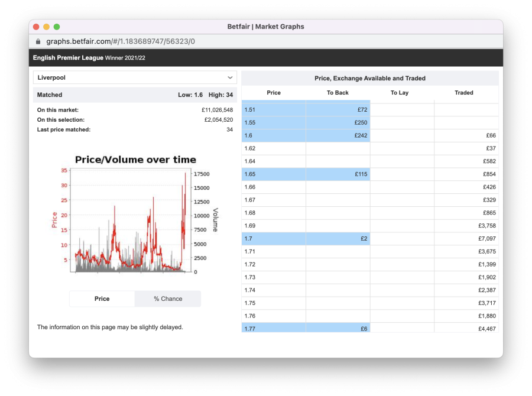Select the 1.76 price cell
This screenshot has width=532, height=396.
[274, 316]
